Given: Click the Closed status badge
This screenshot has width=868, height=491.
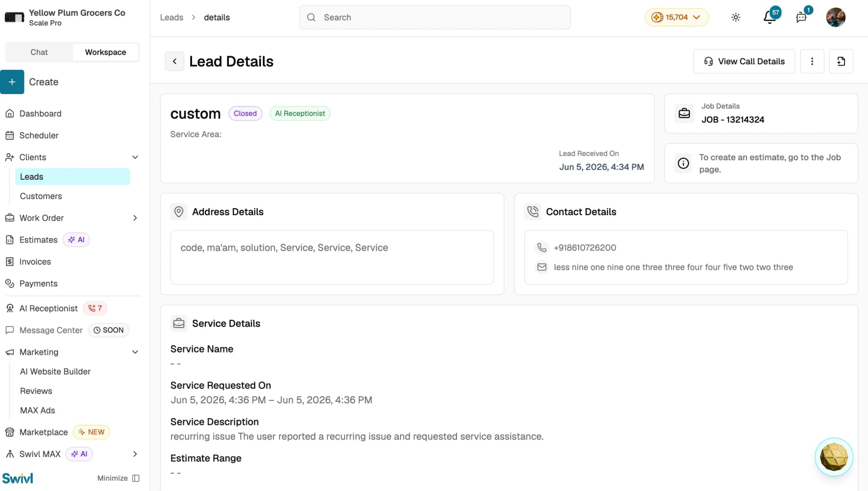Looking at the screenshot, I should point(245,113).
